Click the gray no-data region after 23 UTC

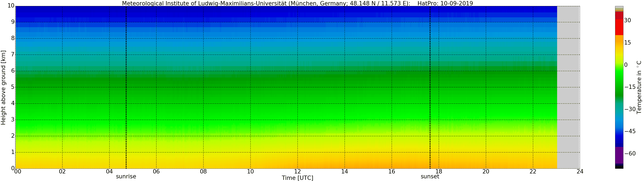568,88
